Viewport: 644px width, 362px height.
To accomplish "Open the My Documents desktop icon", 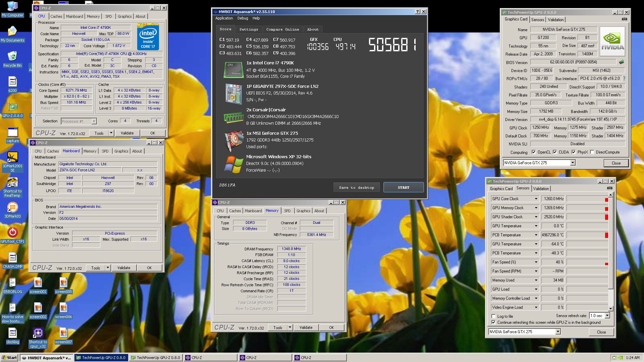I will tap(12, 34).
